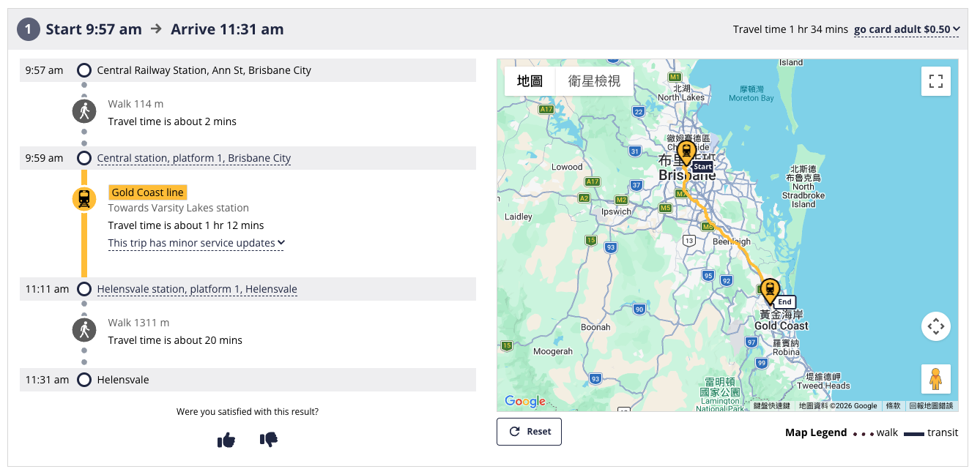Open Helensvale station, platform 1 link
This screenshot has width=980, height=469.
tap(197, 289)
